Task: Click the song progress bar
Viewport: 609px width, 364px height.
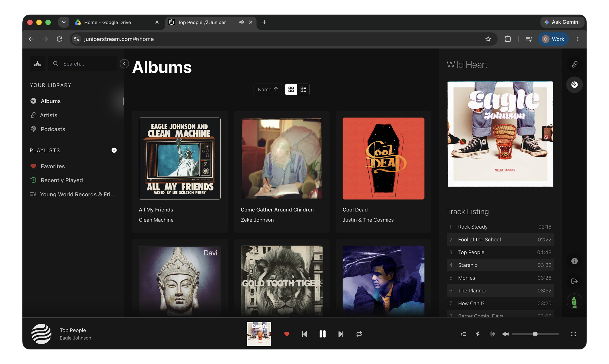Action: coord(304,317)
